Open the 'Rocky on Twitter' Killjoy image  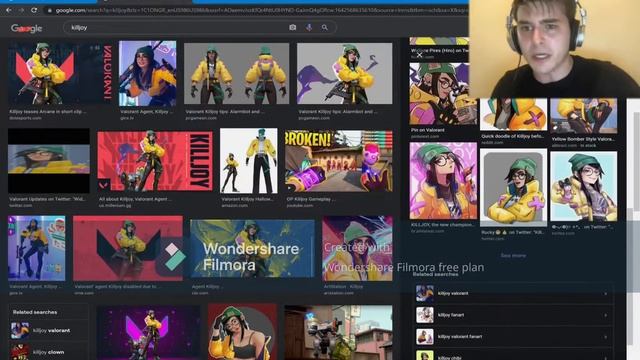coord(513,187)
